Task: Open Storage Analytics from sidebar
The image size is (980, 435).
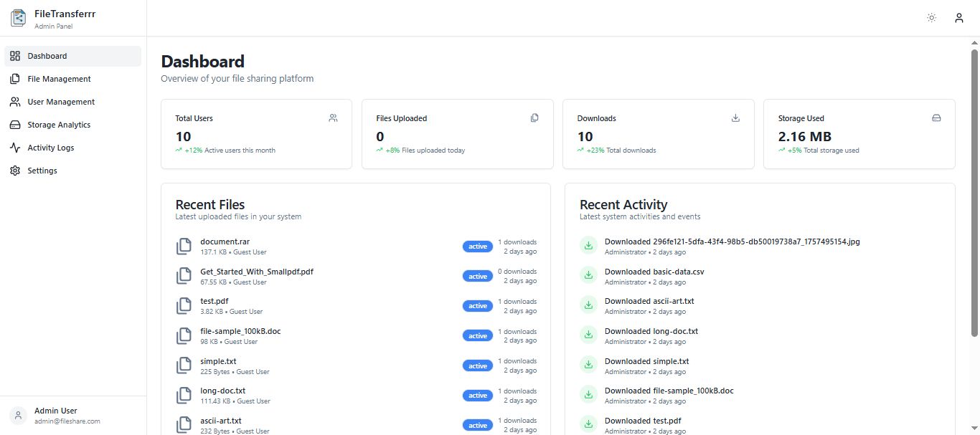Action: (59, 125)
